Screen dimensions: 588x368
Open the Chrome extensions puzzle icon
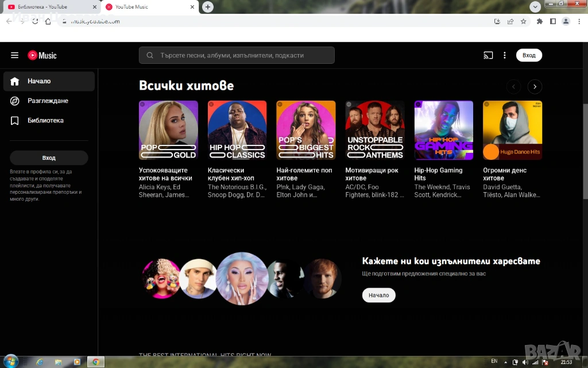[540, 21]
